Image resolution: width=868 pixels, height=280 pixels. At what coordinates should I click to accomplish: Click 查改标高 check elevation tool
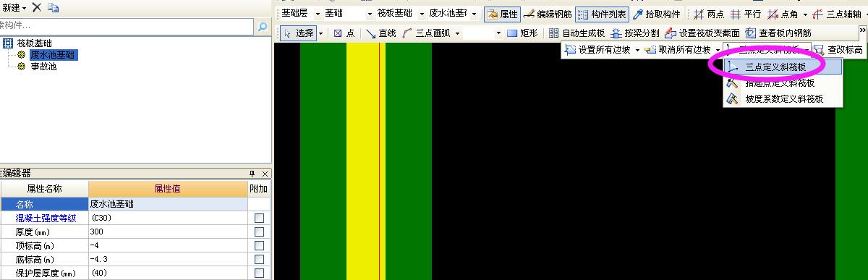[x=838, y=50]
